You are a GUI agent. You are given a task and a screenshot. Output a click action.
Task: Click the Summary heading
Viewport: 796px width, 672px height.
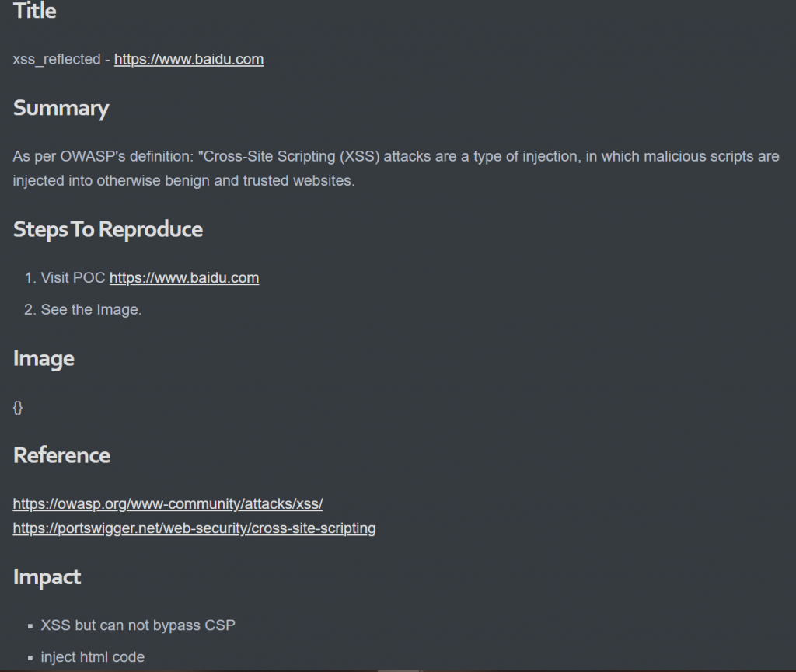pyautogui.click(x=61, y=108)
